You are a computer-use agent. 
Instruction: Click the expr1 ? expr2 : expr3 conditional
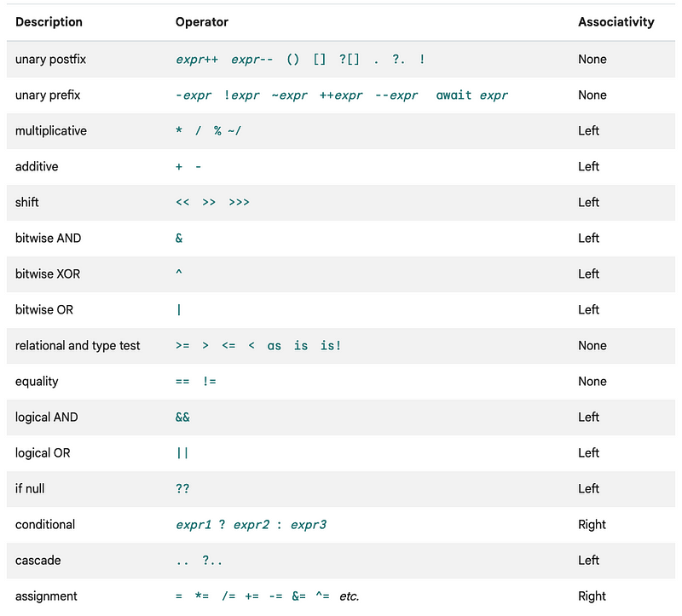click(x=251, y=525)
